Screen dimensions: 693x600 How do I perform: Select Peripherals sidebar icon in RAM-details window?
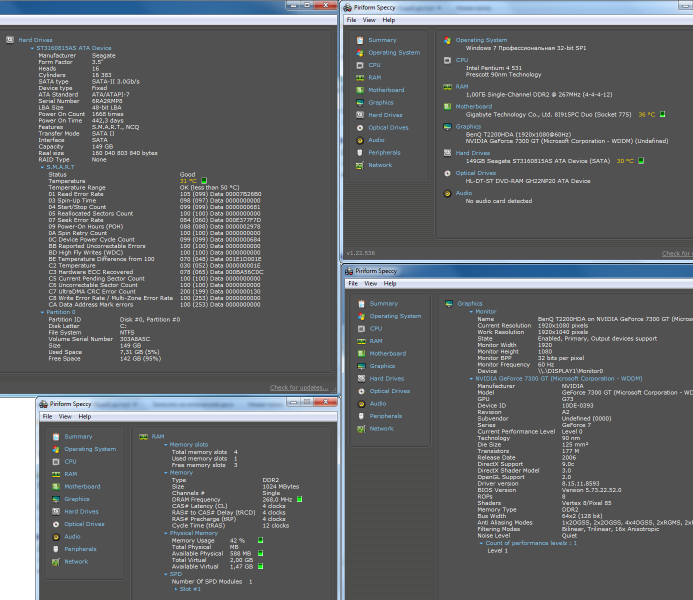56,549
